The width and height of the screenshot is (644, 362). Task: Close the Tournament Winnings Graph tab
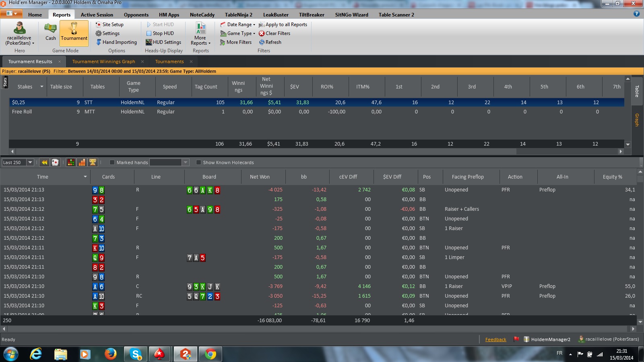[142, 62]
